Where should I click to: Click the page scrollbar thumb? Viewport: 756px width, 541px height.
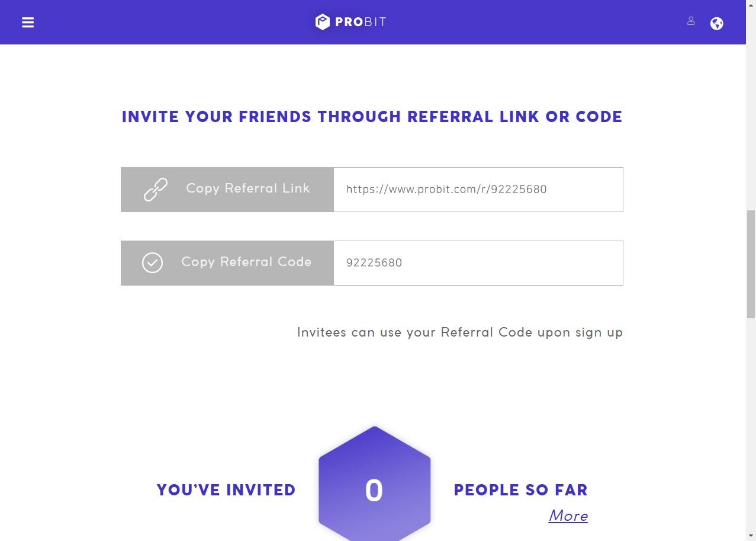751,264
